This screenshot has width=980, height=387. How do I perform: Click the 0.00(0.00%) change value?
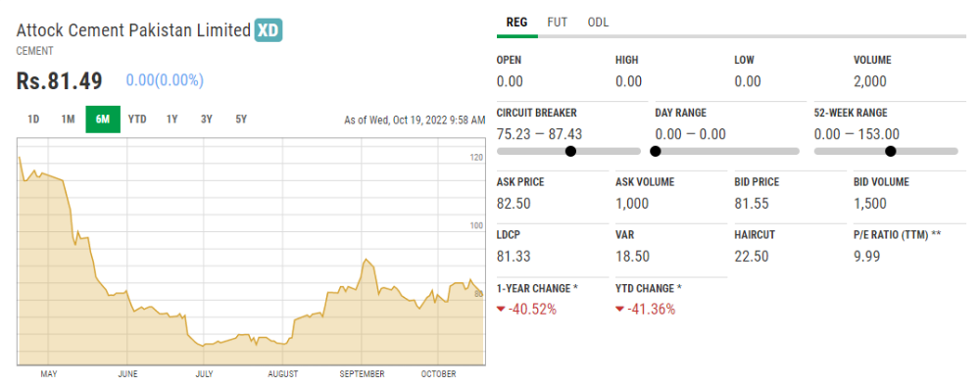pos(165,80)
